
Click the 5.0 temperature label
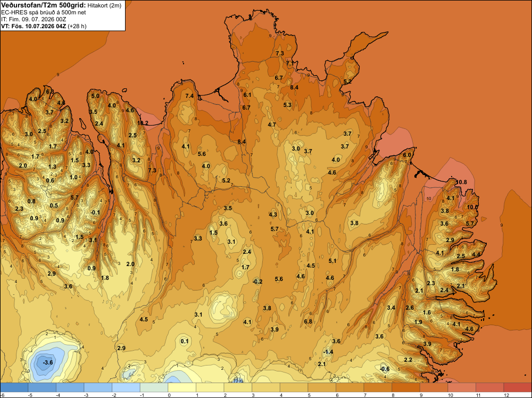95,96
